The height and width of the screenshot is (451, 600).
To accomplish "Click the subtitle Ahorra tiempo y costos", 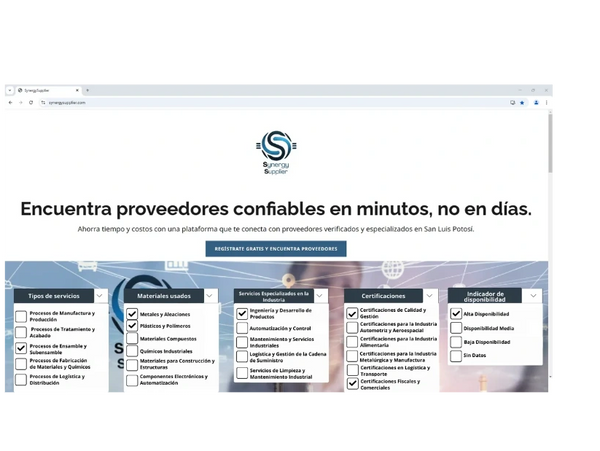I will pos(276,229).
